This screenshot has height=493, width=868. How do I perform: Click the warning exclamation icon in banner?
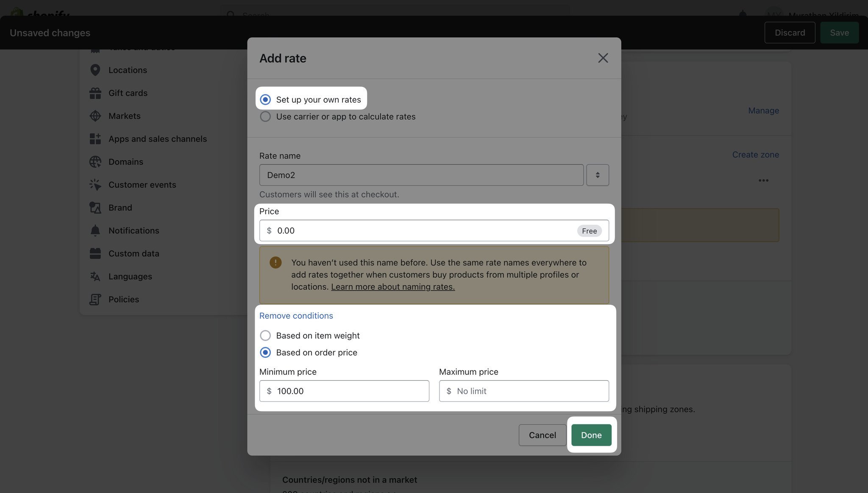click(275, 262)
